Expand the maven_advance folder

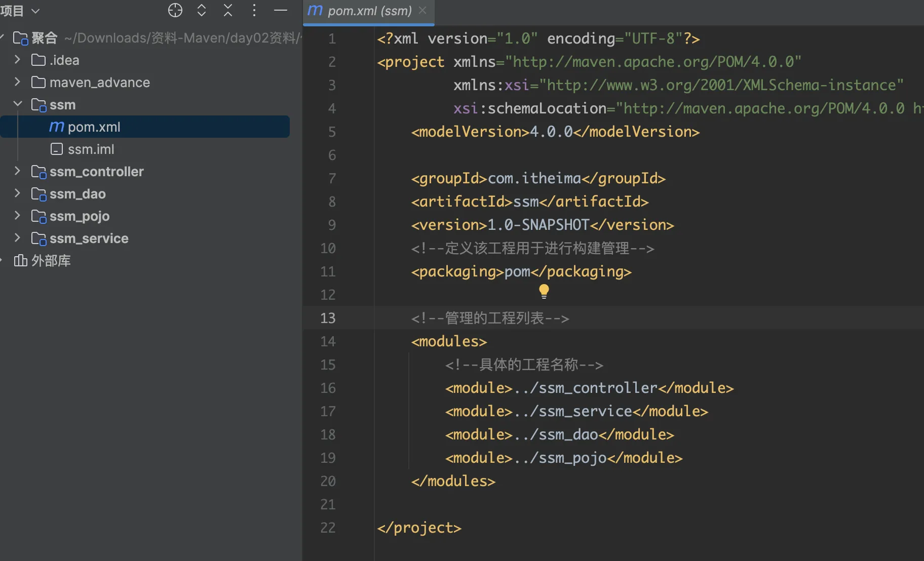pos(18,82)
